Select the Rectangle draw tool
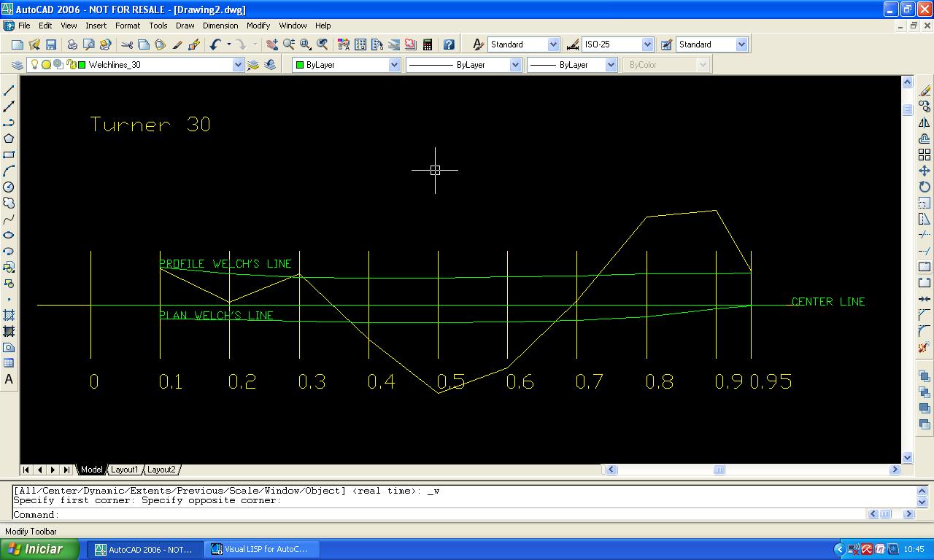The width and height of the screenshot is (934, 560). 9,155
